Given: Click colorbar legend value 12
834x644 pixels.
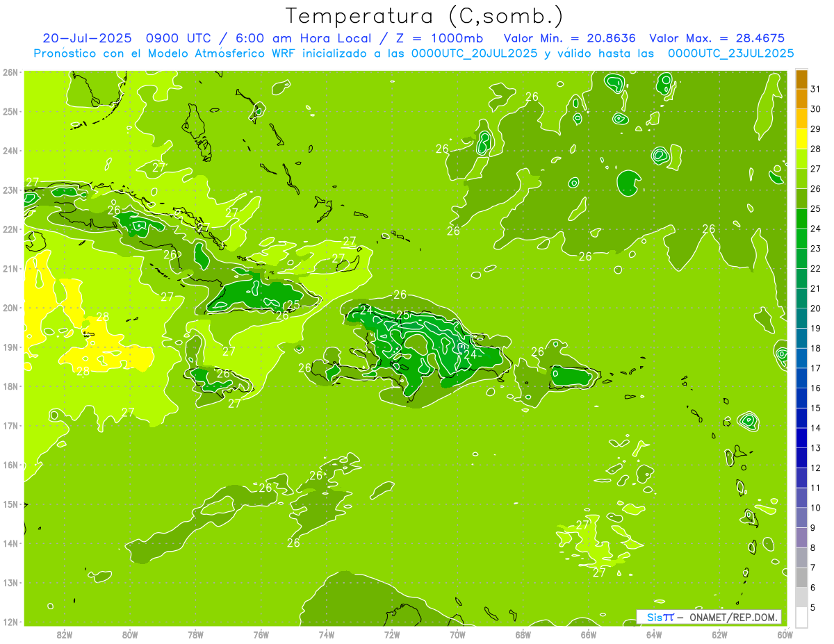Looking at the screenshot, I should point(815,468).
